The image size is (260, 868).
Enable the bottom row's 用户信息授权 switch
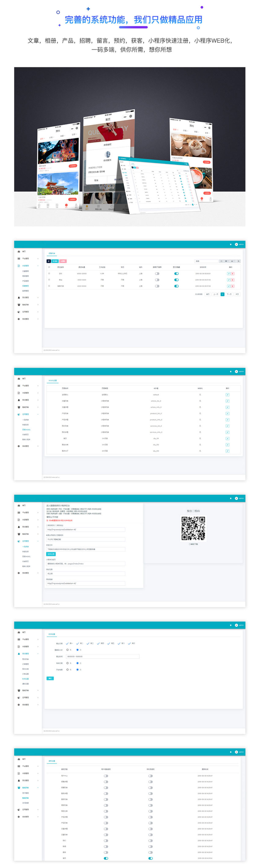click(106, 858)
